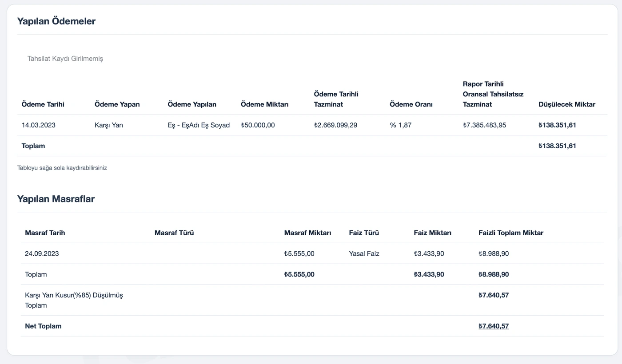Click 'Karşı Yan Kusur(%85) Düşülmüş Toplam' label
This screenshot has height=364, width=622.
(x=74, y=300)
